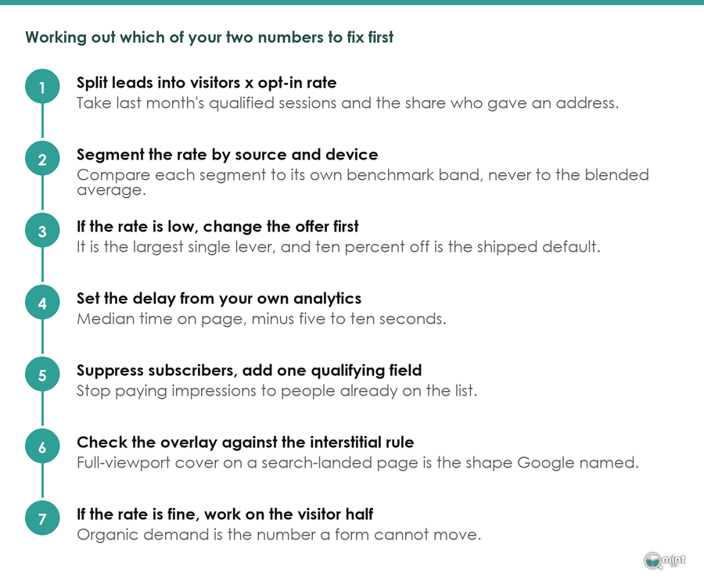
Task: Click 'Check the overlay against the interstitial rule'
Action: (245, 443)
